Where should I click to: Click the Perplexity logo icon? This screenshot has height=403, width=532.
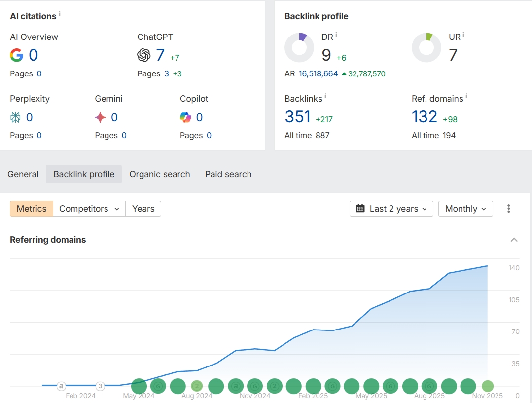coord(16,117)
